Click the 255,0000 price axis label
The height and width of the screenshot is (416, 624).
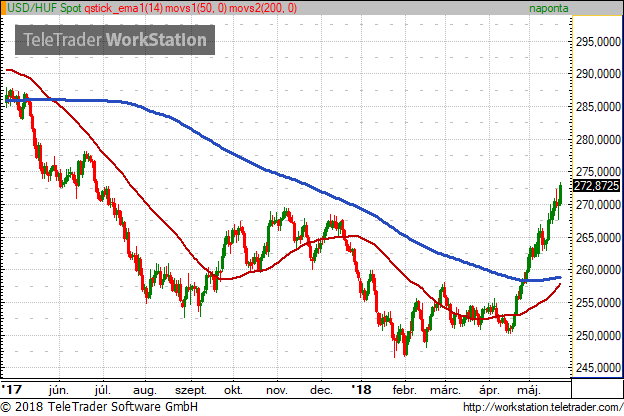(x=598, y=303)
